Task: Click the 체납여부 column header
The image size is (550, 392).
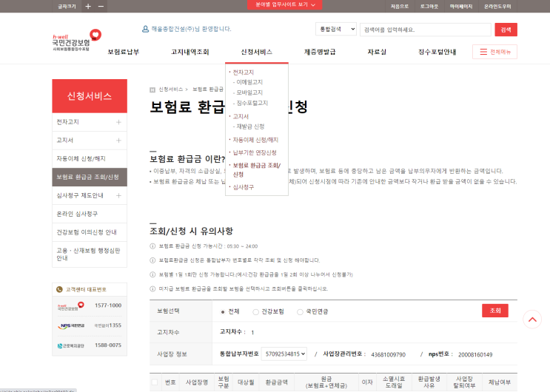Action: [x=500, y=382]
